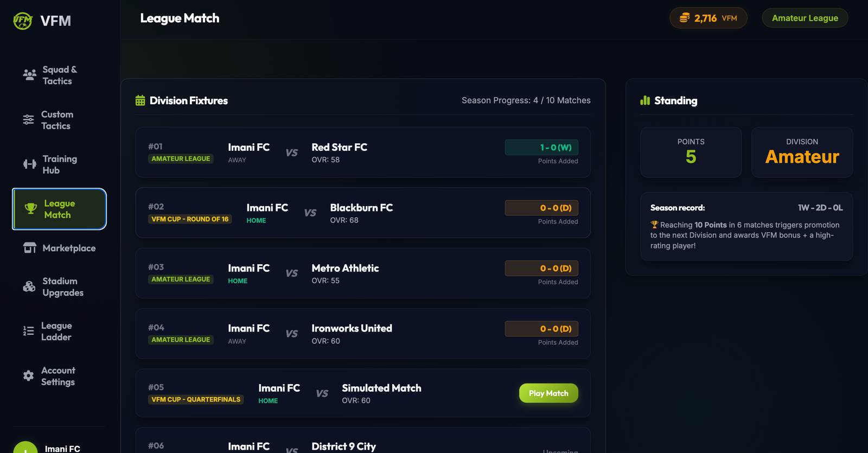Click the POINTS 5 card

(691, 152)
